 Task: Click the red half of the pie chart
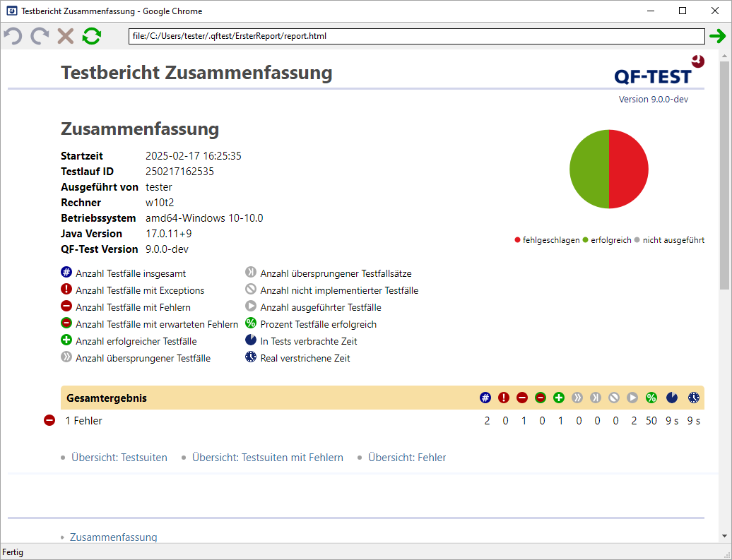629,169
